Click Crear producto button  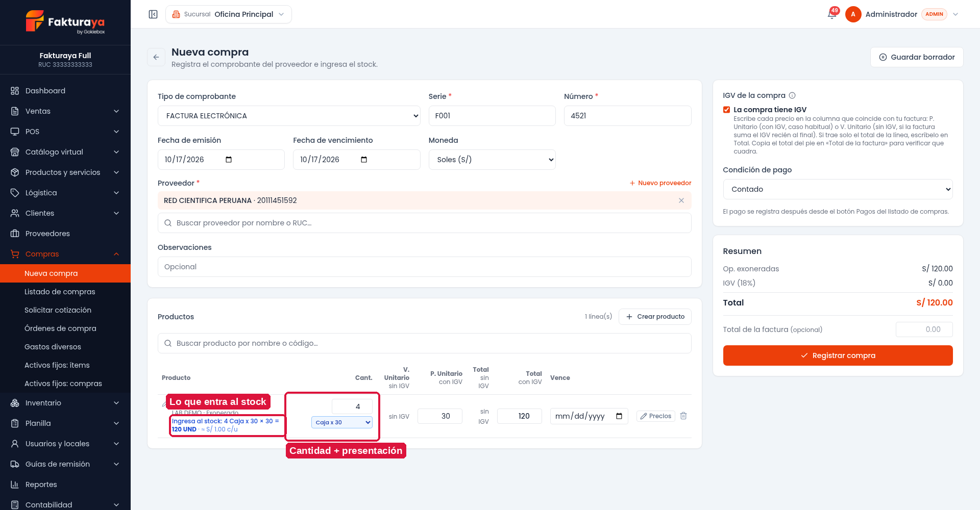coord(655,317)
